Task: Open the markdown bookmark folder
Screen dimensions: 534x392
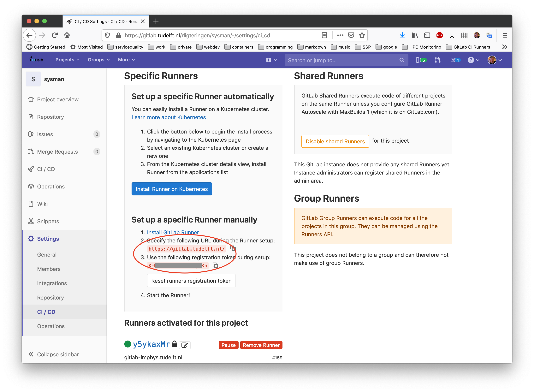Action: 311,47
